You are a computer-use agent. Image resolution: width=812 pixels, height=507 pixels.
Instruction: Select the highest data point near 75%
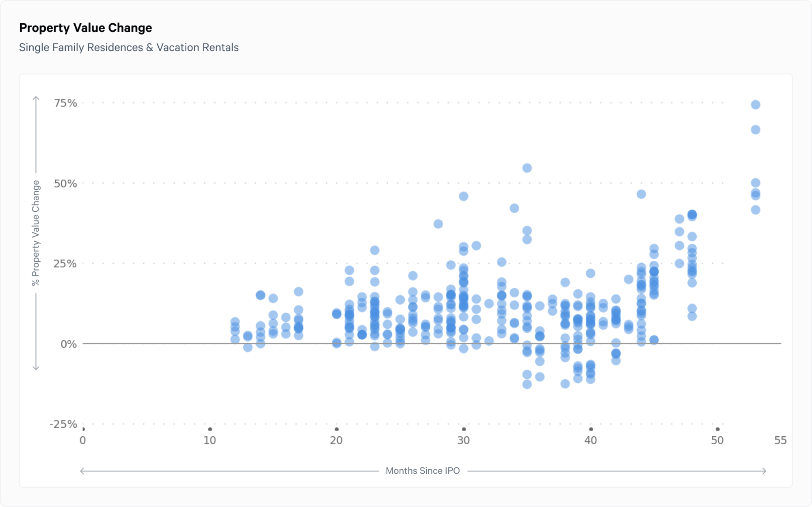755,105
